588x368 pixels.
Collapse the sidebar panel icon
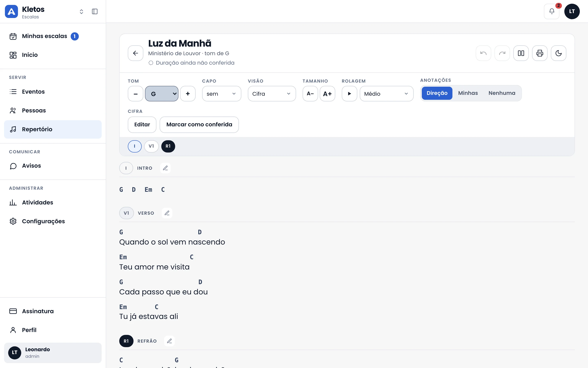click(x=95, y=11)
